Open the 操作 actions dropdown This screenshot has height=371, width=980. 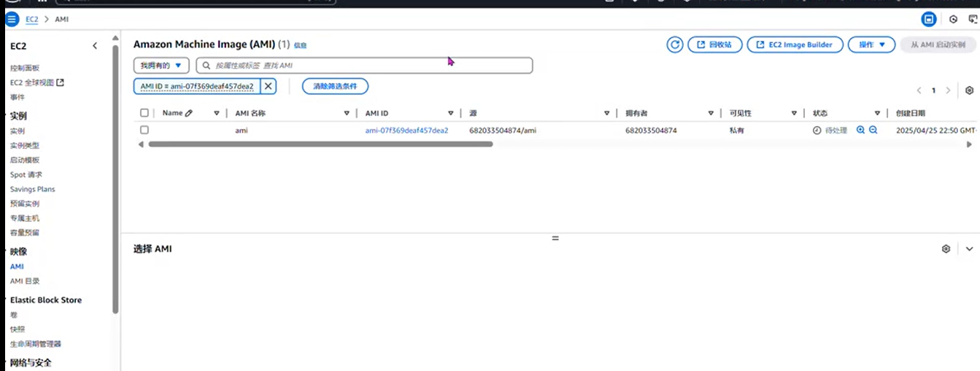[x=871, y=44]
